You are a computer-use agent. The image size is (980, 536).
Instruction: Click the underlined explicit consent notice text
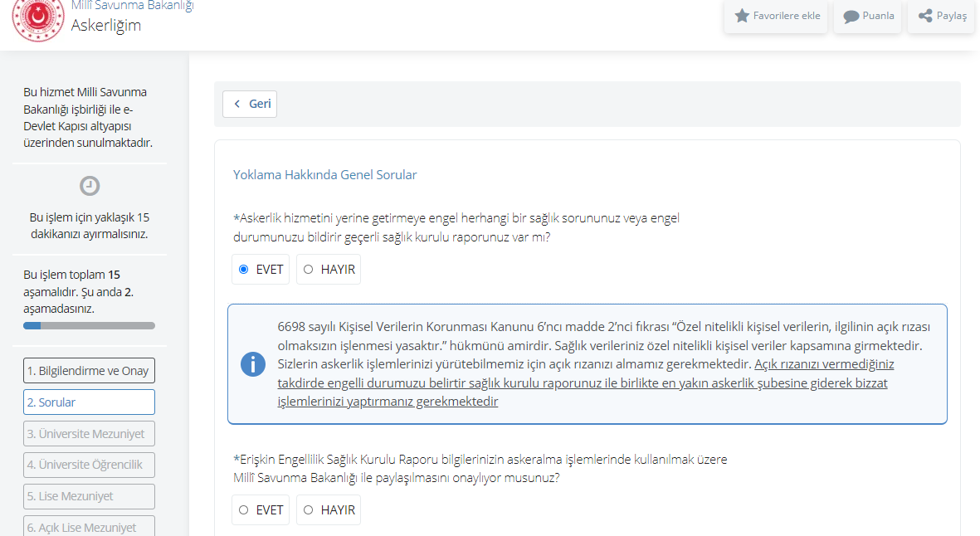(581, 383)
